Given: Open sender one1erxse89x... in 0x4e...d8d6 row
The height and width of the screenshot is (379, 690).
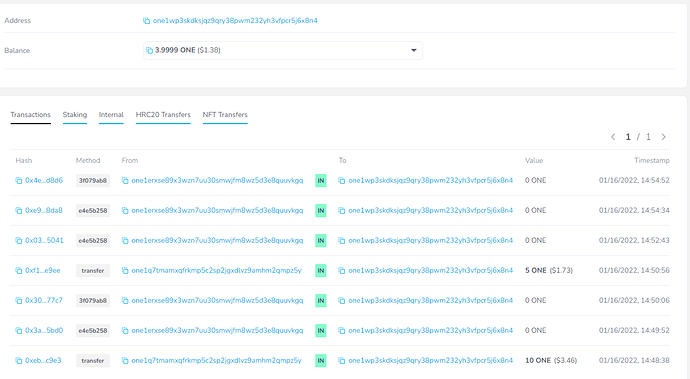Looking at the screenshot, I should click(x=217, y=180).
